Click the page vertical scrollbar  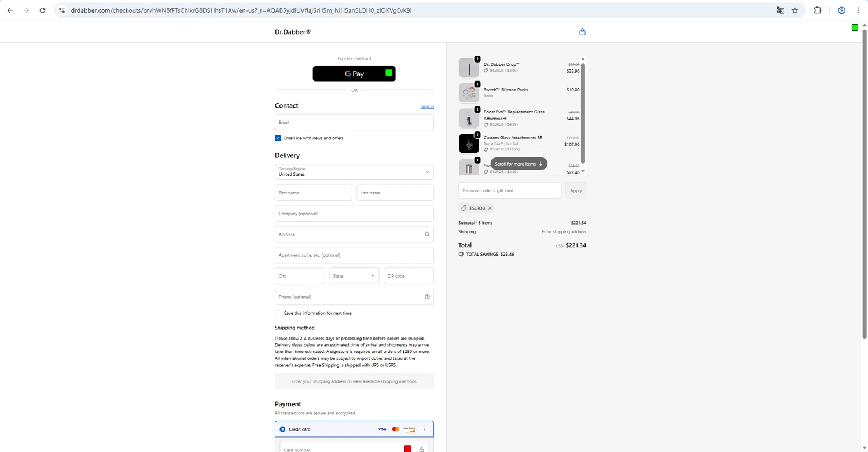pos(865,185)
